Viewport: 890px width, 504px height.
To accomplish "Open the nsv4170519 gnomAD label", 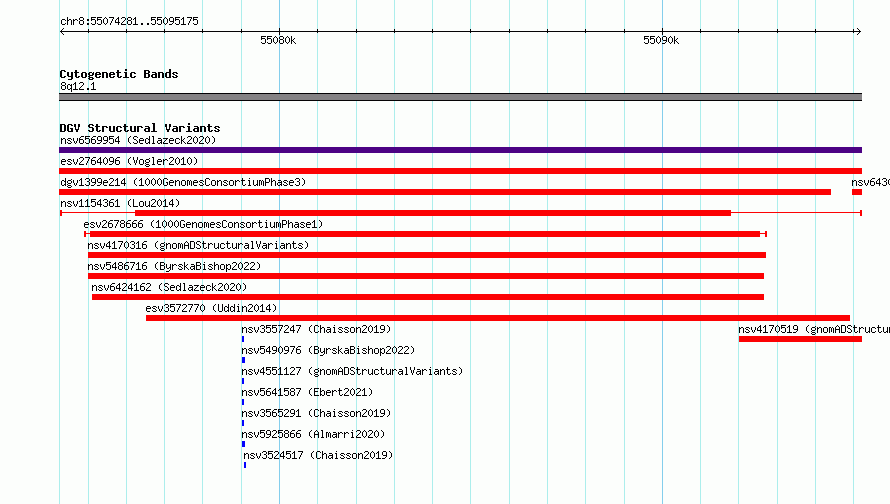I will [814, 329].
